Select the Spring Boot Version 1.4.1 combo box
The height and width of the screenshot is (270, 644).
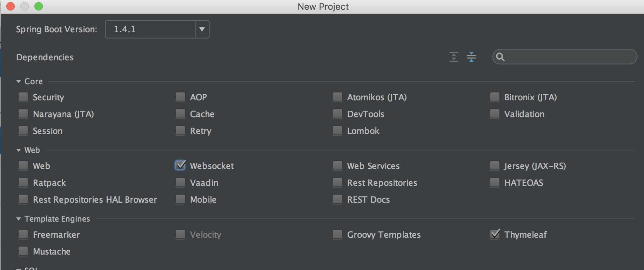point(157,29)
